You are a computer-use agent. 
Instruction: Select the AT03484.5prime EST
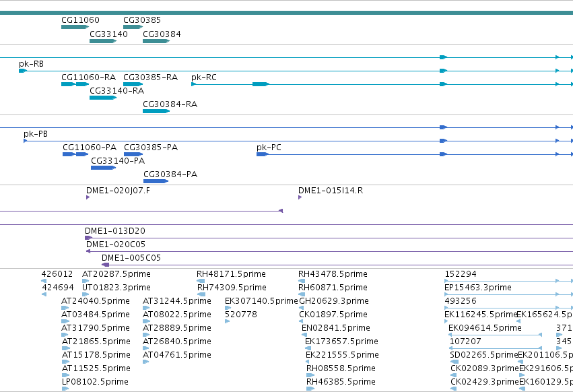(96, 315)
